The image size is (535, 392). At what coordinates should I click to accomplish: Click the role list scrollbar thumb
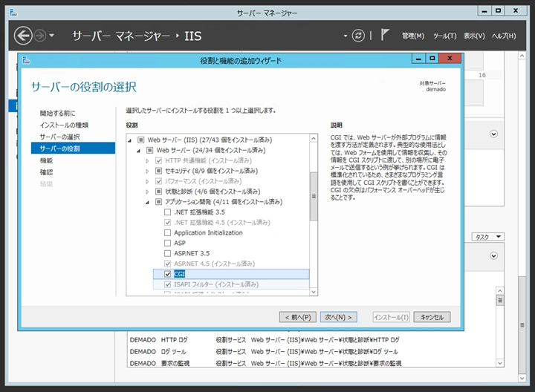click(x=314, y=196)
